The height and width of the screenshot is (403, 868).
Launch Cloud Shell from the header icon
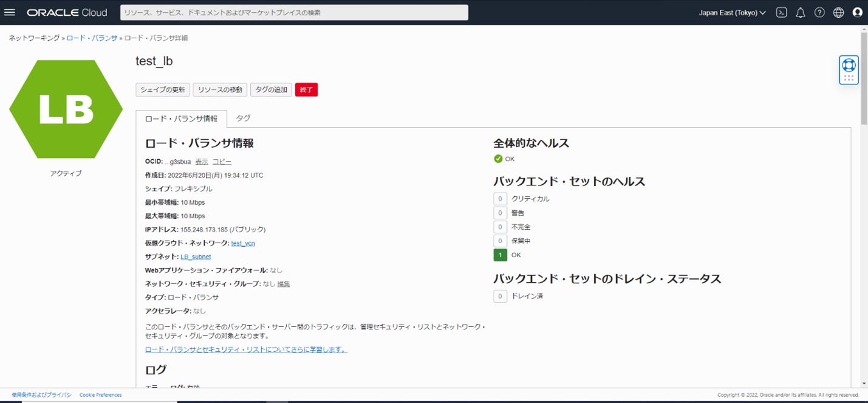[x=782, y=13]
